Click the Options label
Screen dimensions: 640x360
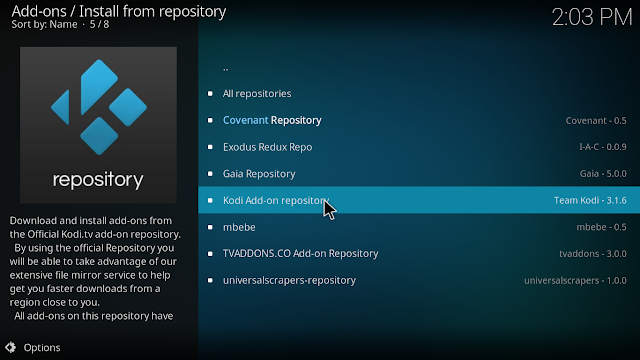(x=42, y=348)
